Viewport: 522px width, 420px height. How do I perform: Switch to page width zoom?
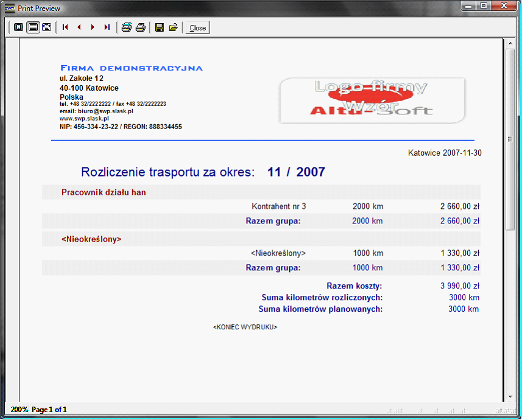click(x=46, y=27)
